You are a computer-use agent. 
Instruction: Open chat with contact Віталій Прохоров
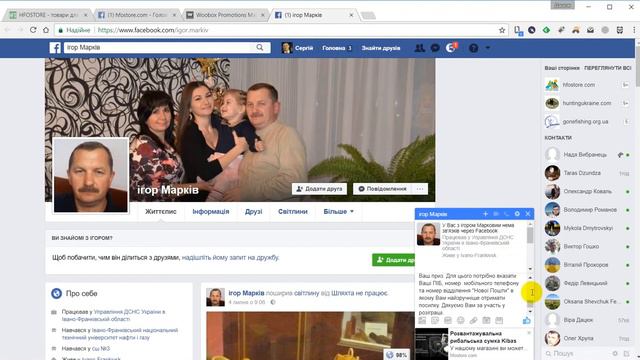pos(587,265)
